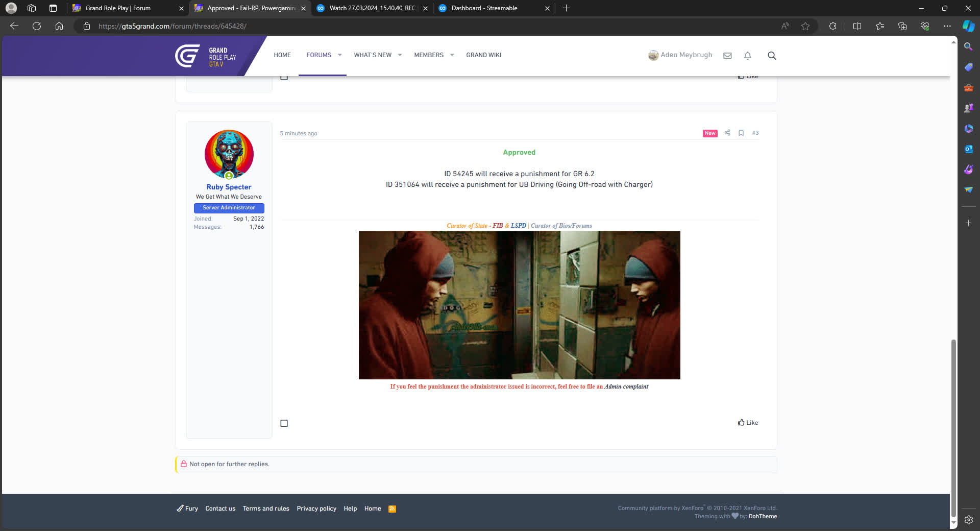The image size is (980, 531).
Task: Open forum search with the magnifier icon
Action: [771, 56]
